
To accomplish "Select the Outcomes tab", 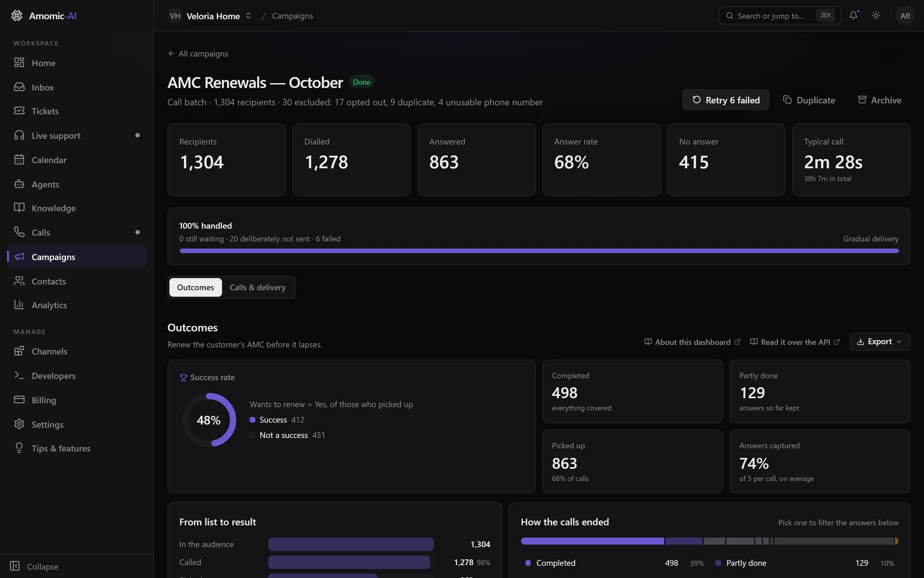I will [195, 287].
